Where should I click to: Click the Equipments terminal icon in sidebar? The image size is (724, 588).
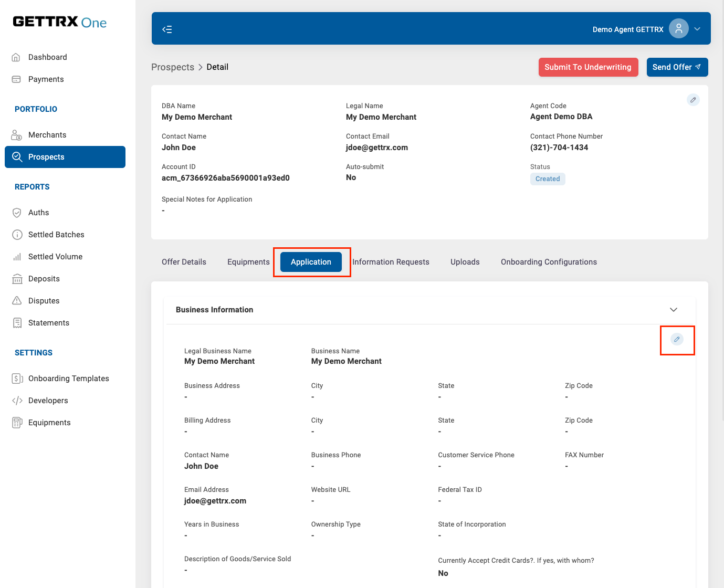[x=17, y=423]
